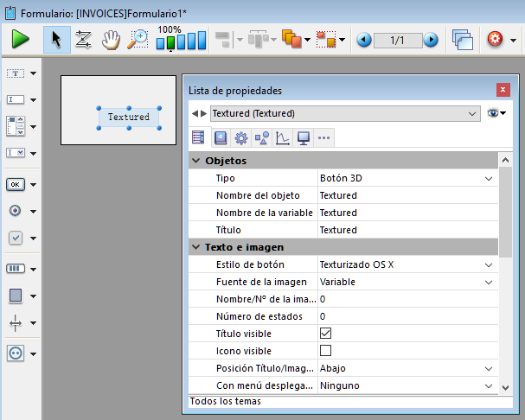Select the magnifier zoom tool
The image size is (525, 420).
(x=138, y=40)
